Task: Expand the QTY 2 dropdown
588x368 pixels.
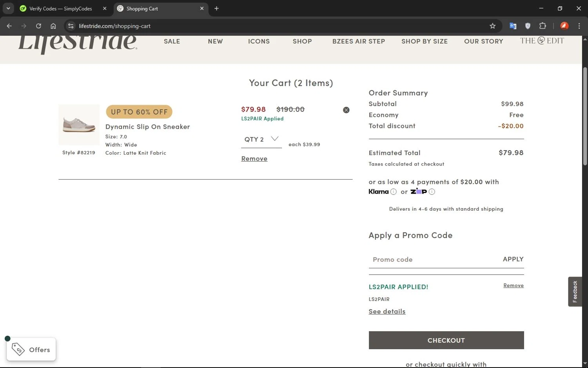Action: click(261, 139)
